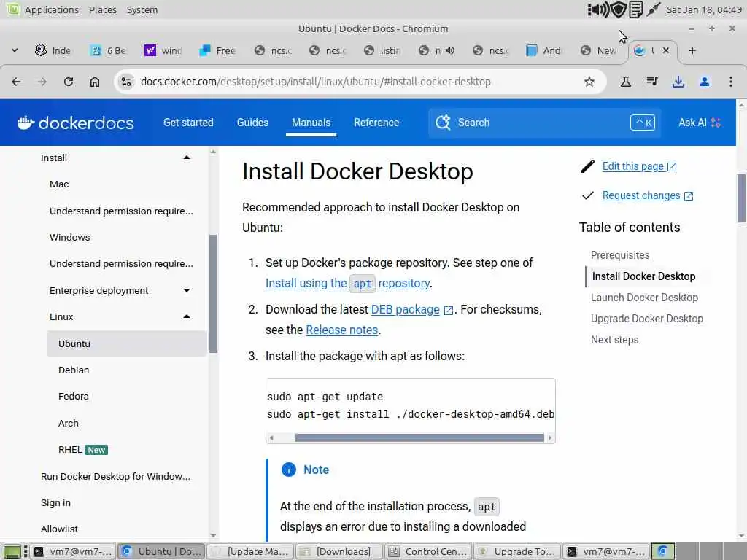This screenshot has width=747, height=560.
Task: Go to the browser home page
Action: click(95, 82)
